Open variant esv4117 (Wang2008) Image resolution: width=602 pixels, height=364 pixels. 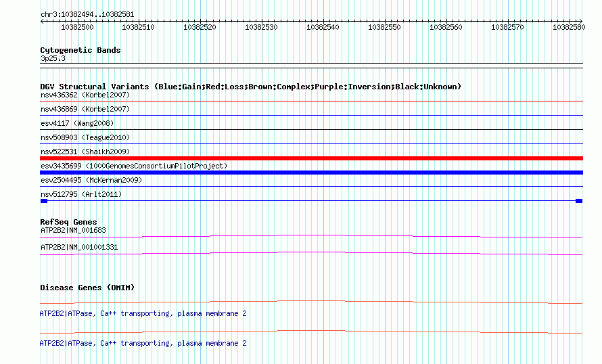77,123
